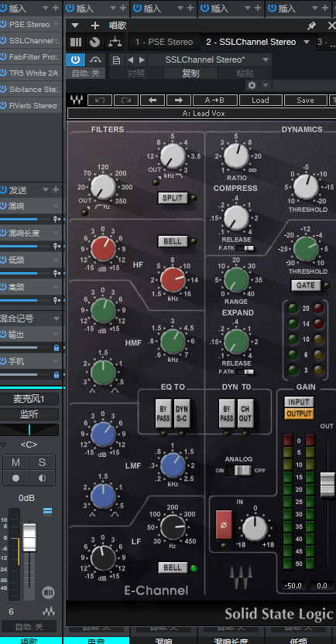336x644 pixels.
Task: Expand the 发送 sends dropdown arrow
Action: tap(45, 189)
